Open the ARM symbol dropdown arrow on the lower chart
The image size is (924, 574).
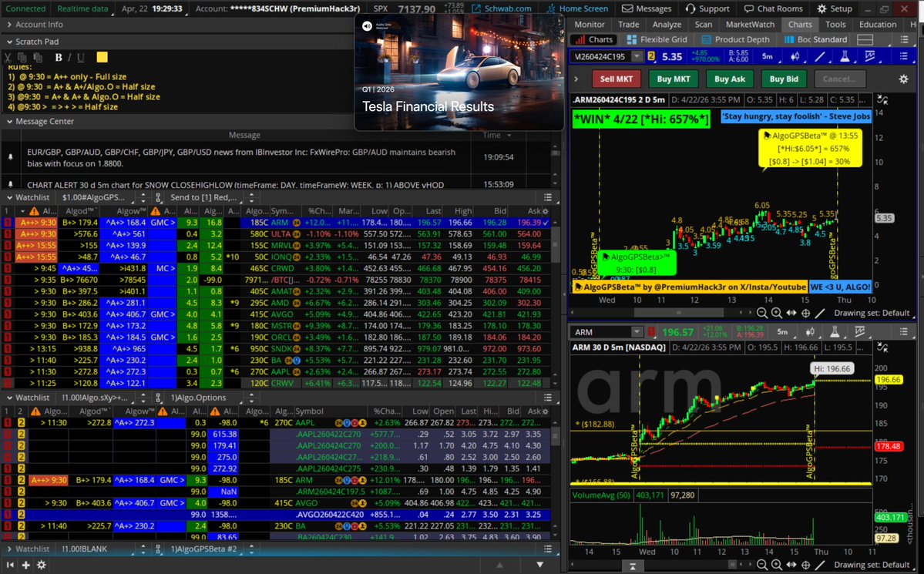point(637,332)
